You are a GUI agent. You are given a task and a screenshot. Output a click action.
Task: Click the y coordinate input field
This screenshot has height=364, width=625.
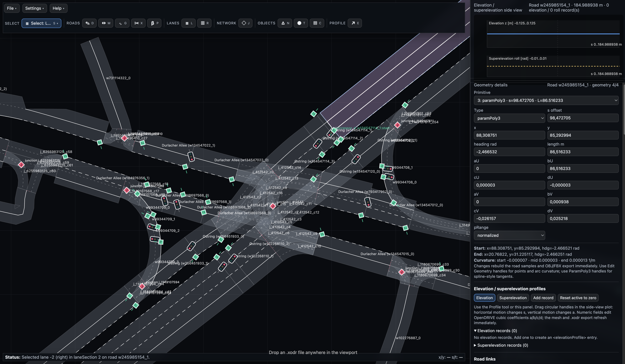click(583, 135)
